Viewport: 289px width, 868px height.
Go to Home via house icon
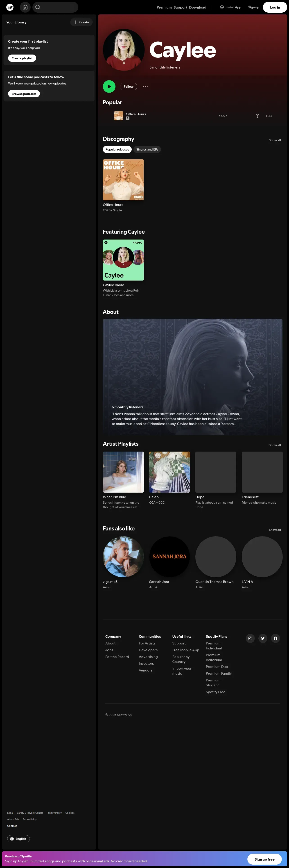tap(25, 7)
